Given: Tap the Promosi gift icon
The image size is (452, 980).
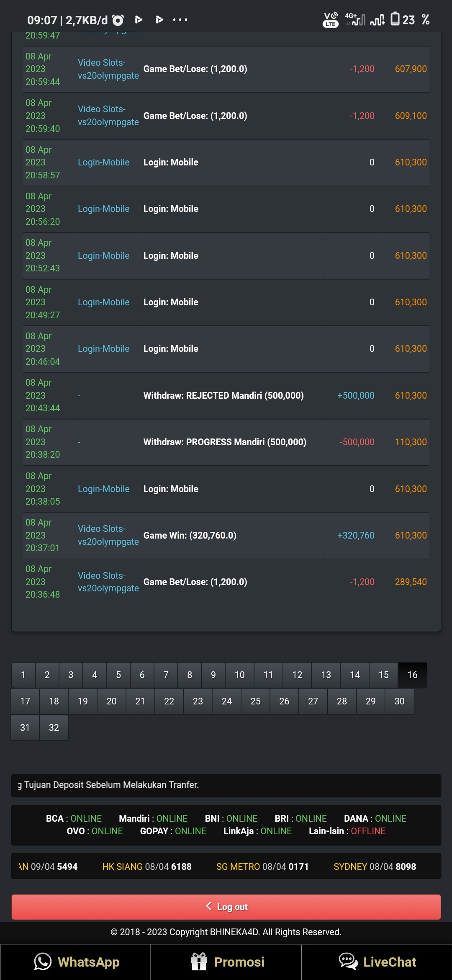Looking at the screenshot, I should coord(199,962).
